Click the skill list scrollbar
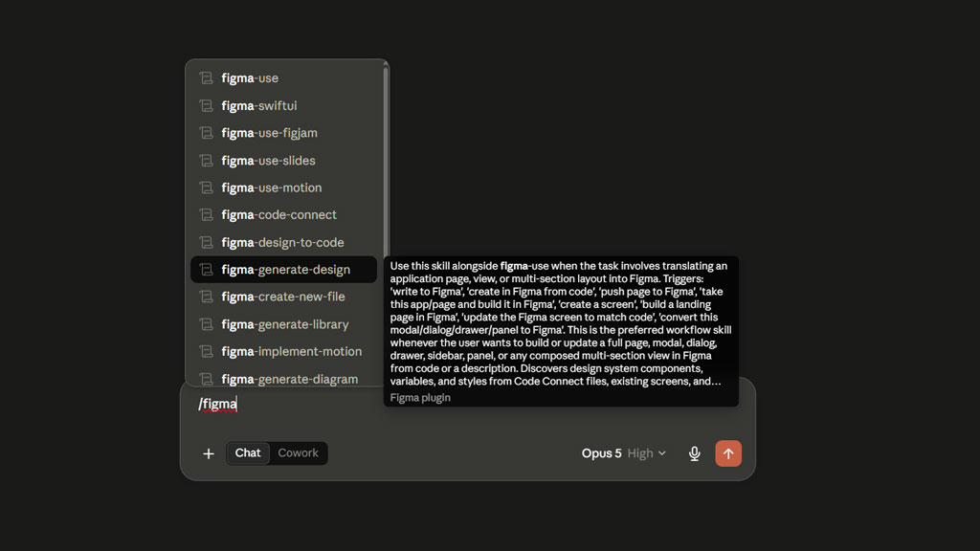Viewport: 980px width, 551px height. tap(386, 163)
